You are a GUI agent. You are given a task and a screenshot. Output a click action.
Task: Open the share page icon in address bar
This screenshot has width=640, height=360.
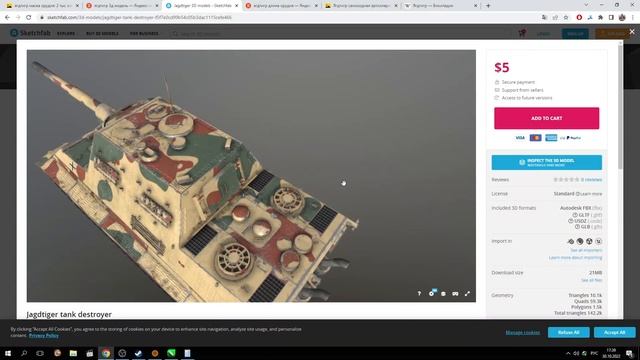pos(555,18)
